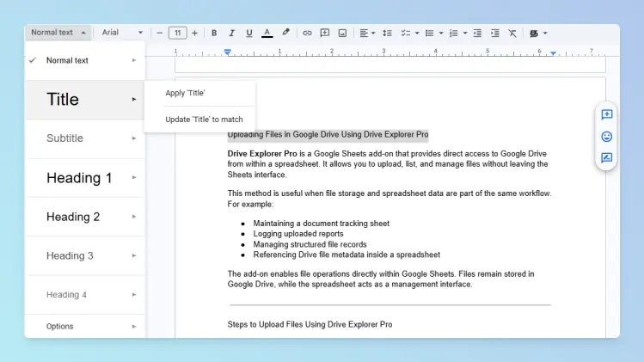Increase font size with plus button
The image size is (644, 362).
194,33
